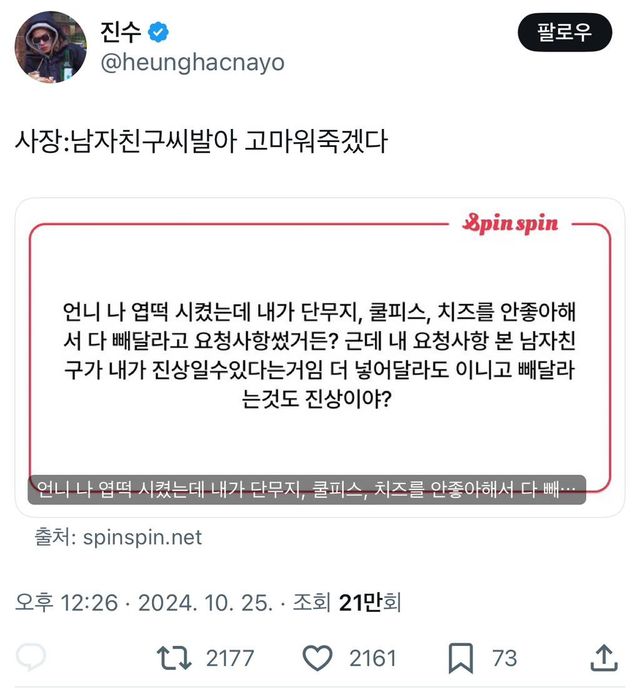Open the @heunghacnayo handle

point(192,62)
